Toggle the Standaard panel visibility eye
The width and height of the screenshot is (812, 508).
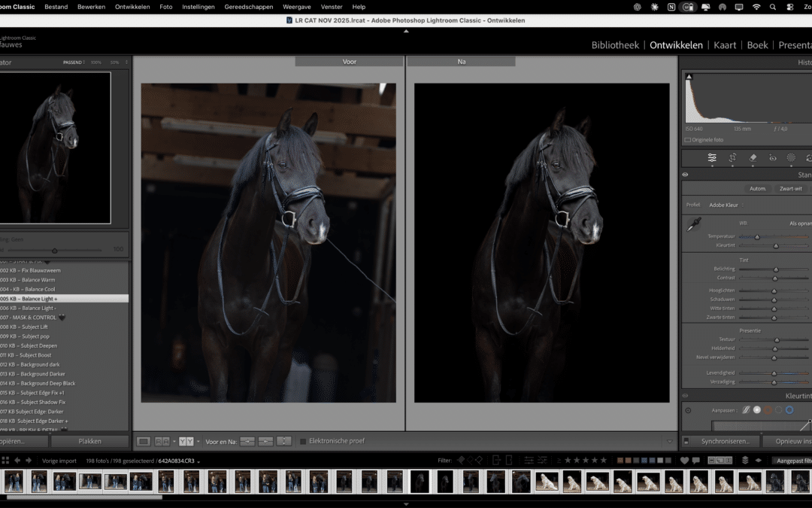point(684,174)
